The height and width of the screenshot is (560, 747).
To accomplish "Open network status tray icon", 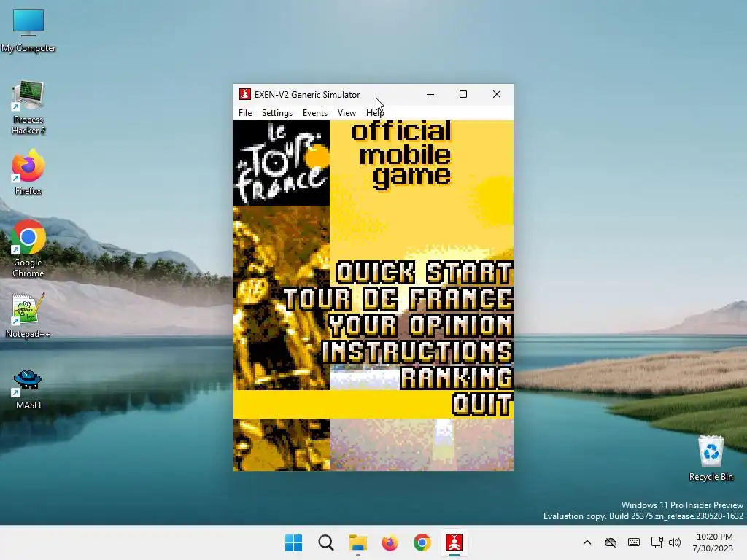I will pos(657,542).
